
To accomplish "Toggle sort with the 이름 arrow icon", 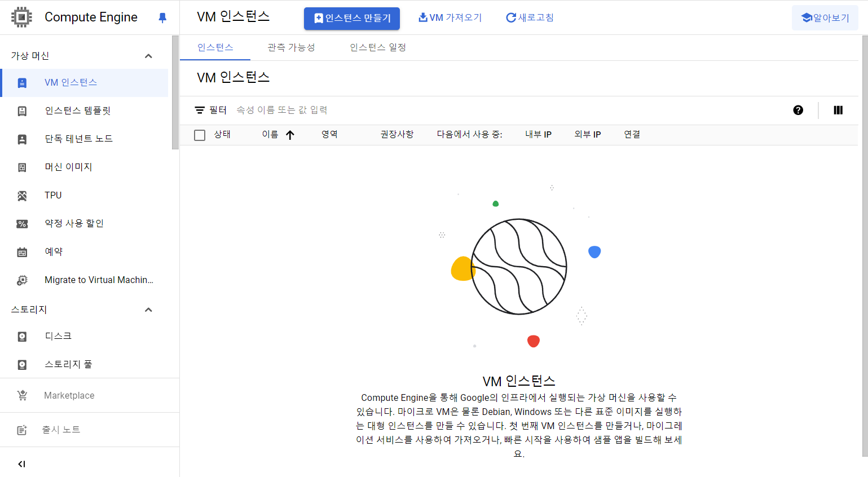I will (290, 135).
